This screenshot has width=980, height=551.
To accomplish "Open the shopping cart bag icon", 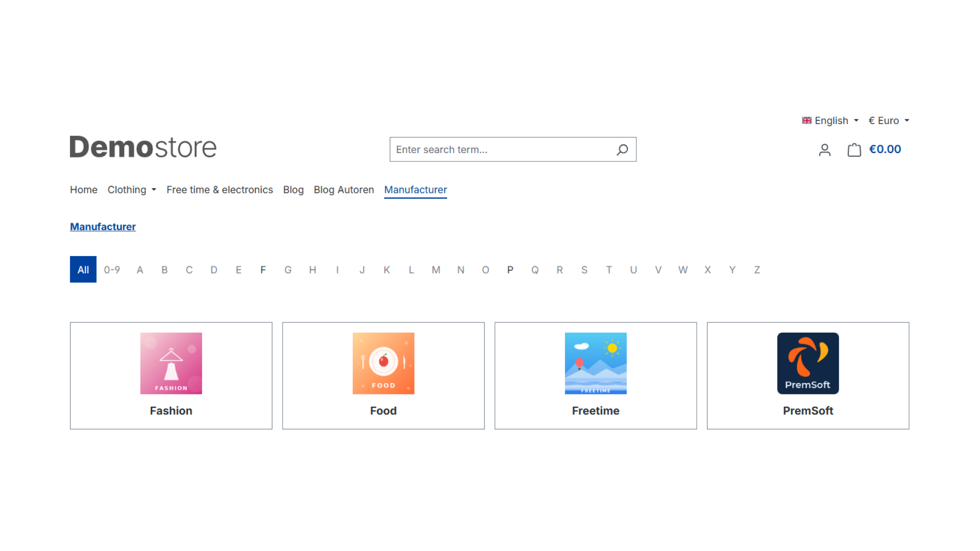I will coord(854,149).
